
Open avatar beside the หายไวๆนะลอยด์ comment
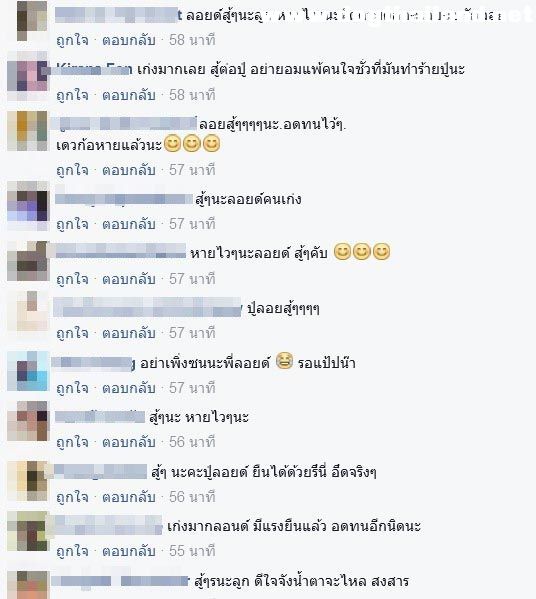(28, 261)
